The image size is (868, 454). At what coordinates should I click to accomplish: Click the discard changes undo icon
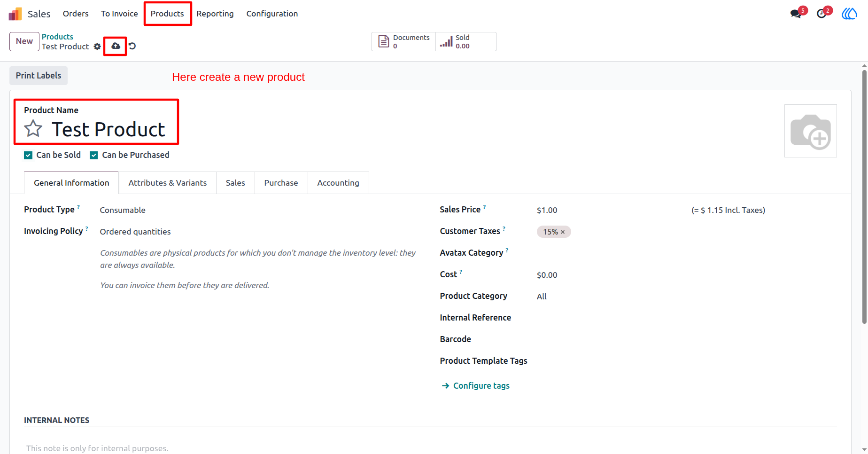(132, 46)
